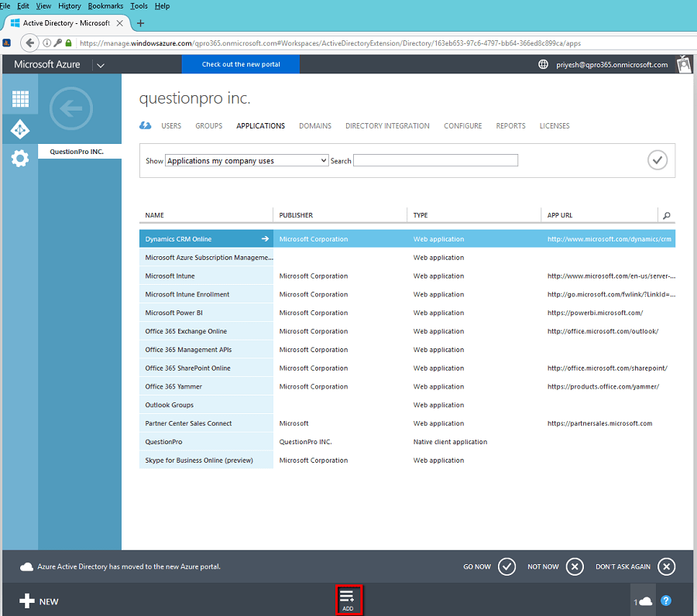Open the Settings gear in sidebar
697x616 pixels.
20,158
